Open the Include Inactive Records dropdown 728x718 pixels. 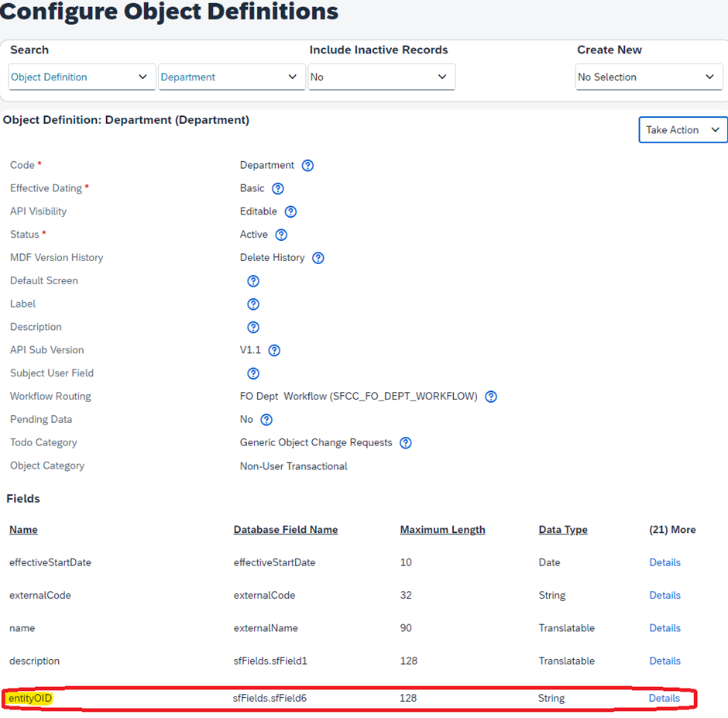click(382, 77)
